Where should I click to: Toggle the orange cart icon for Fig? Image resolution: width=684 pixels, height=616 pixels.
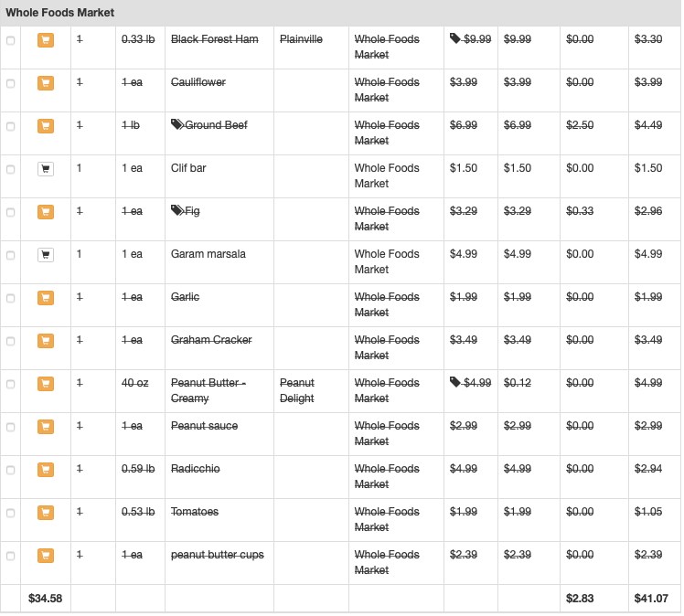point(46,212)
